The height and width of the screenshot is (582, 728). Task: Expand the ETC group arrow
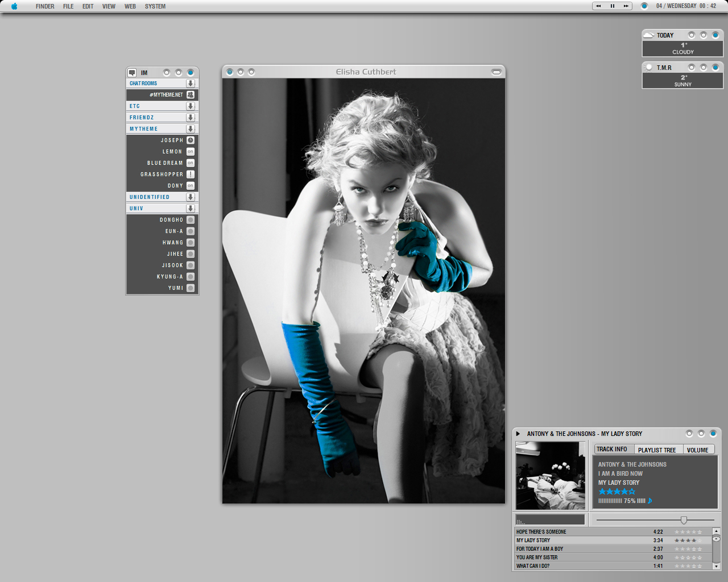[x=191, y=106]
